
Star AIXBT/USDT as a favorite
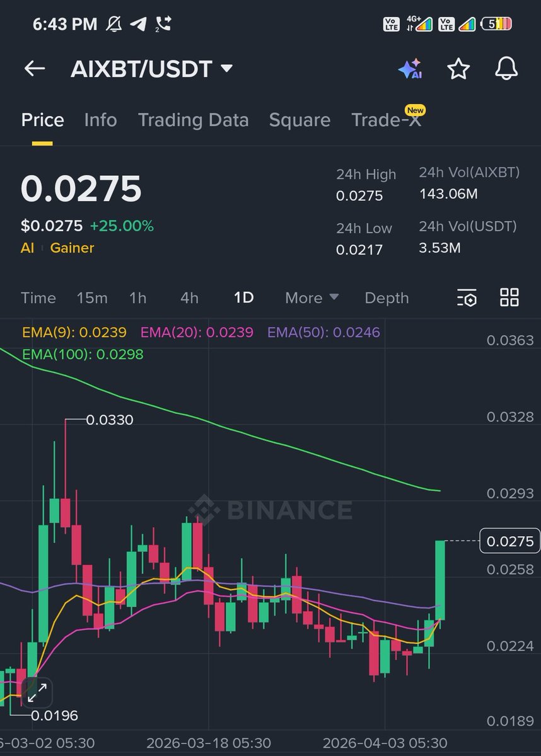pyautogui.click(x=458, y=69)
